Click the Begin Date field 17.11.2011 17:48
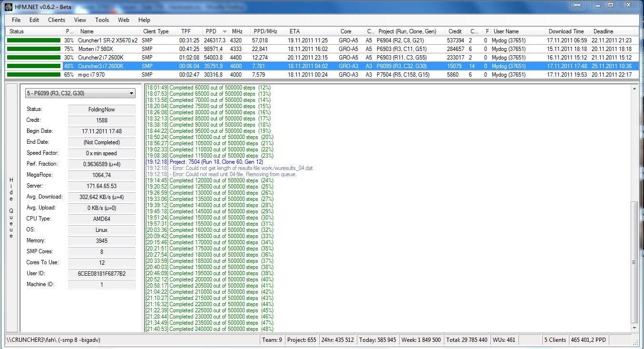 102,131
